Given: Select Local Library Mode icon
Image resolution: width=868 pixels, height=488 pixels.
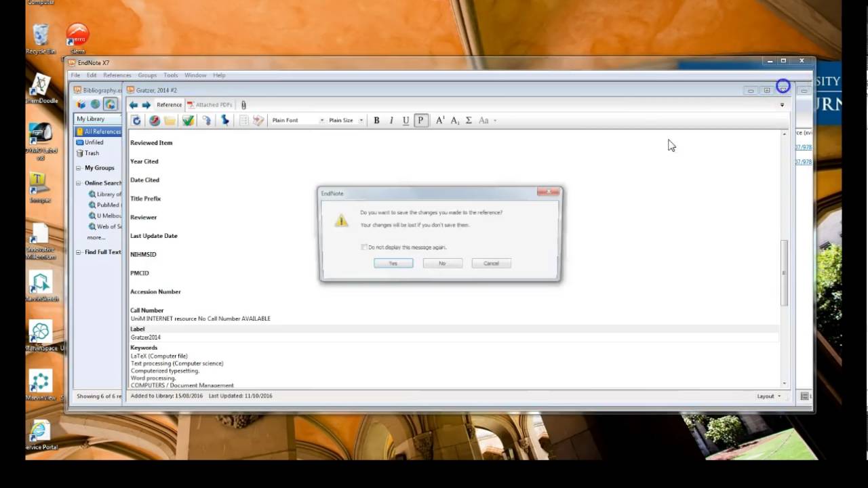Looking at the screenshot, I should [x=81, y=104].
